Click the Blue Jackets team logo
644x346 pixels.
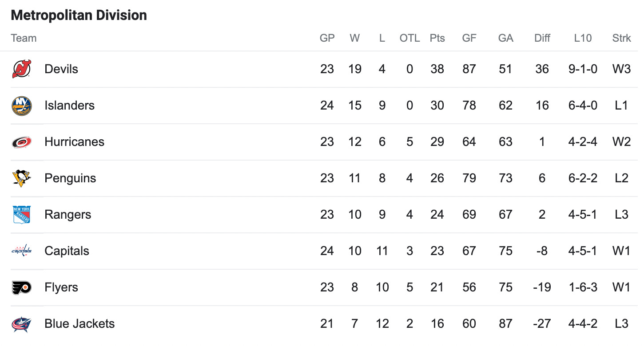pyautogui.click(x=22, y=324)
